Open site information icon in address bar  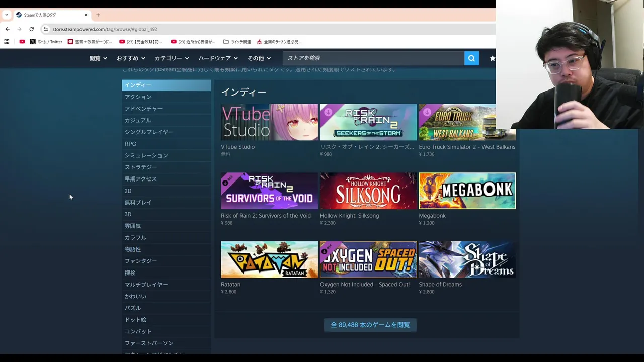(46, 29)
